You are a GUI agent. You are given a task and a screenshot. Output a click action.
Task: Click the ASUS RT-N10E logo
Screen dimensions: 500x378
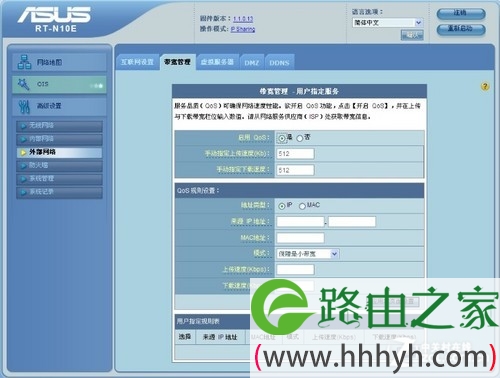55,19
